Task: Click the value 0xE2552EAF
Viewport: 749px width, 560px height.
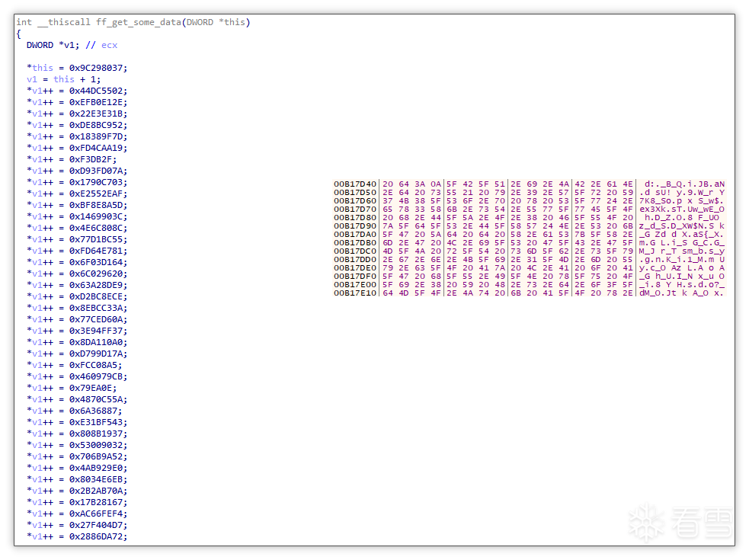Action: click(x=95, y=194)
